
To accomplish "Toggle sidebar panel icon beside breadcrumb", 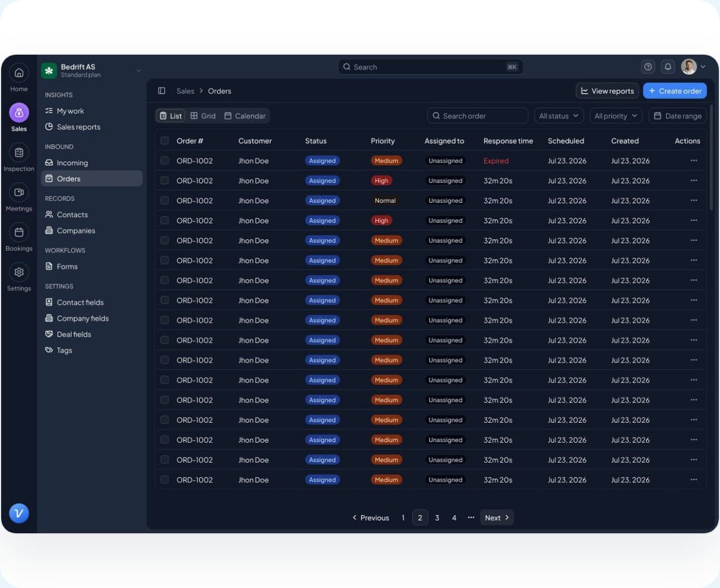I will pyautogui.click(x=162, y=91).
